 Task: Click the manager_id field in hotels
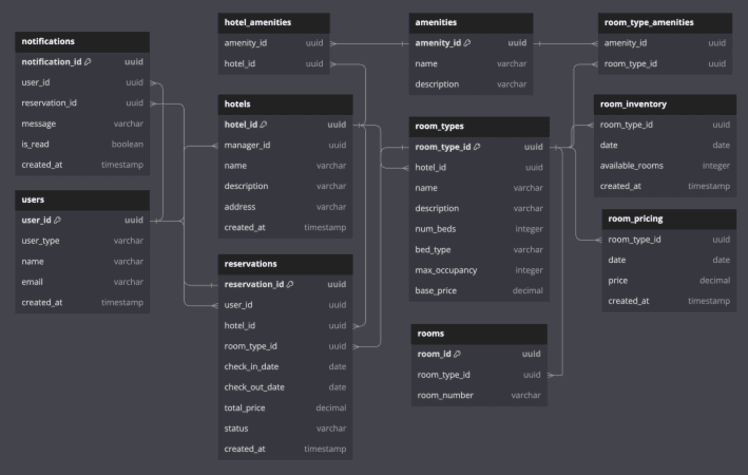[285, 145]
